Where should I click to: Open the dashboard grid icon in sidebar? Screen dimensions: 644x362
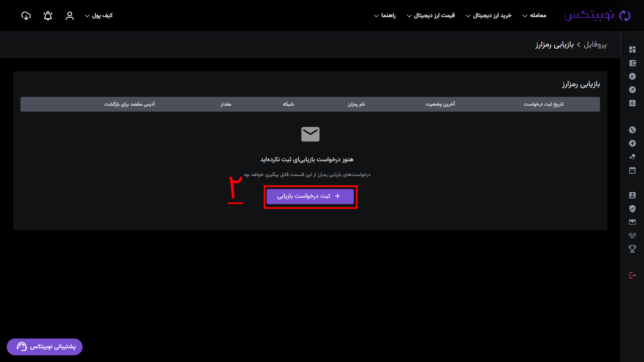632,49
